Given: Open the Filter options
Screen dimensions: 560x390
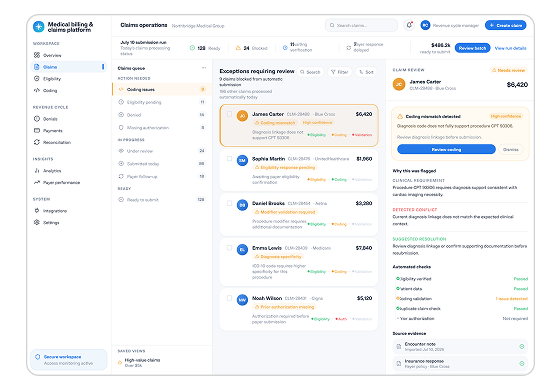Looking at the screenshot, I should pos(340,72).
